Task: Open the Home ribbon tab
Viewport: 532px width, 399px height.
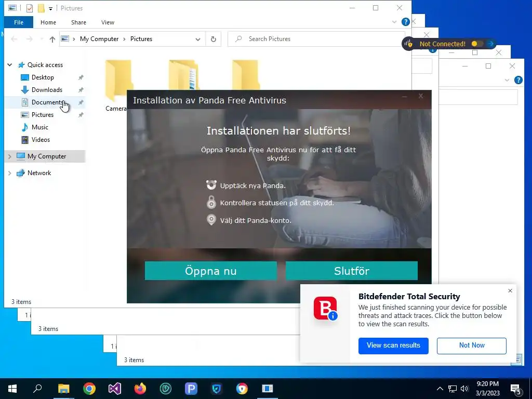Action: tap(48, 22)
